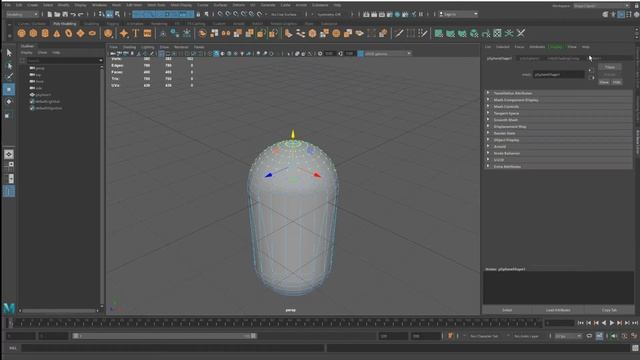
Task: Toggle snap to grids icon
Action: point(220,14)
